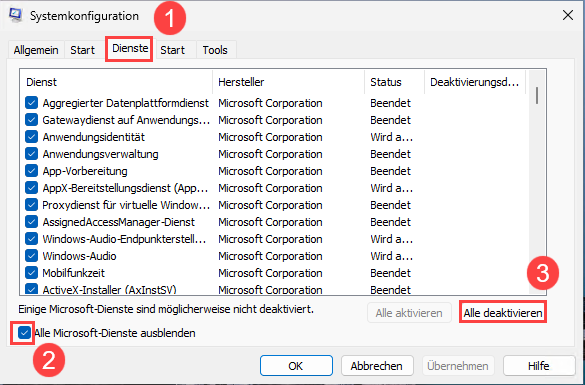Confirm with the OK button
Image resolution: width=585 pixels, height=385 pixels.
[296, 366]
